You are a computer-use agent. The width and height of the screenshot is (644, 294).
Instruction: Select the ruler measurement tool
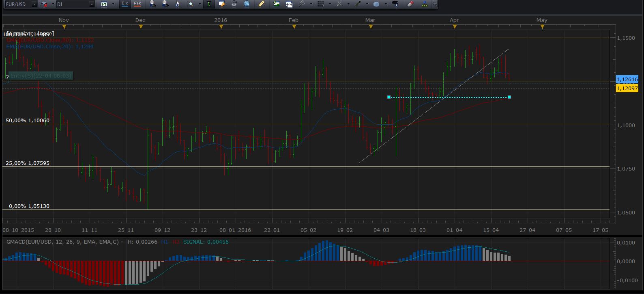click(x=262, y=4)
